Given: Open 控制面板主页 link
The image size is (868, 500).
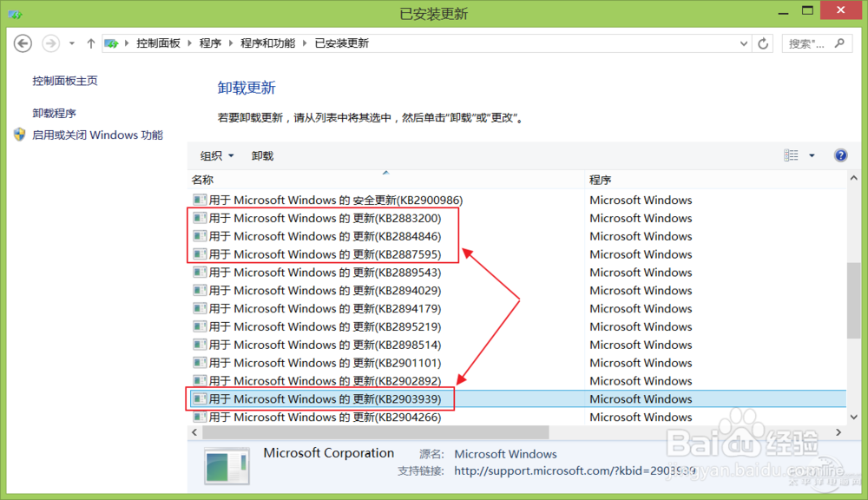Looking at the screenshot, I should click(65, 81).
